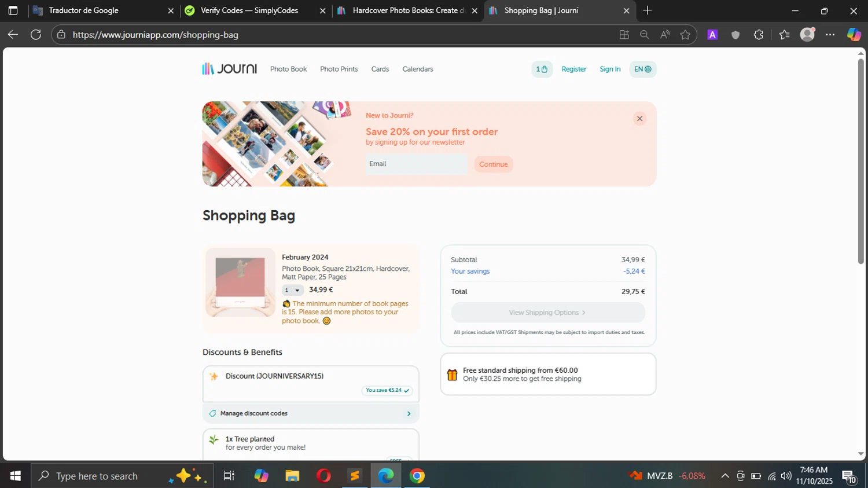
Task: Click the address bar URL
Action: (156, 35)
